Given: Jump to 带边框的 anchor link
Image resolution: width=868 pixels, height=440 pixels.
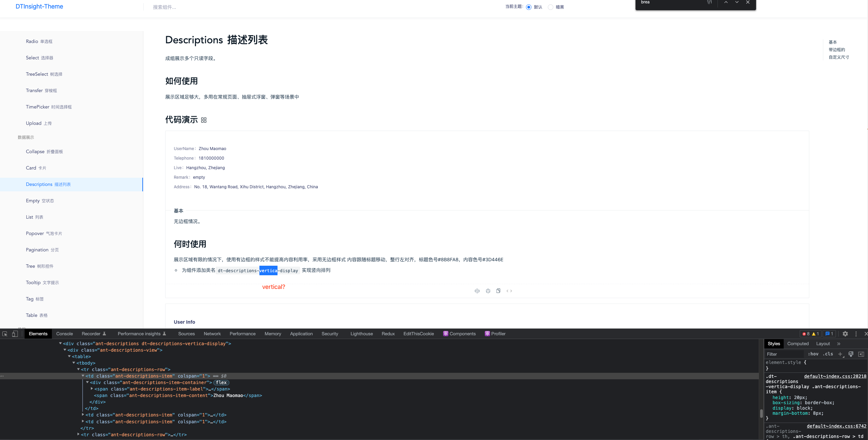Looking at the screenshot, I should pyautogui.click(x=837, y=49).
